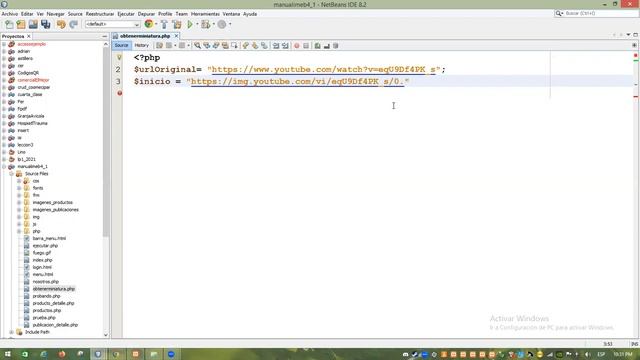The width and height of the screenshot is (640, 360).
Task: Switch to the Proyectos panel tab
Action: [13, 36]
